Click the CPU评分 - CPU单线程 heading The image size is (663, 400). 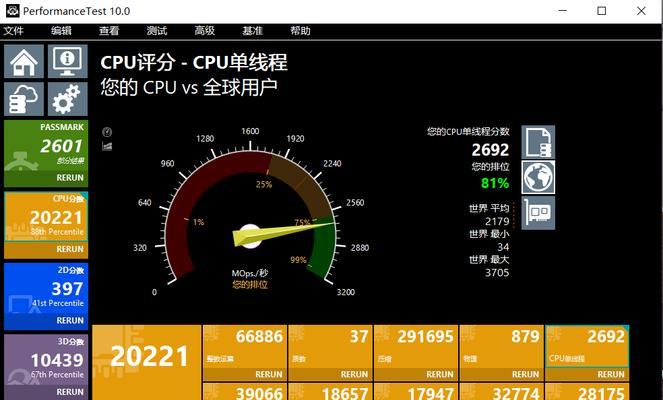194,63
